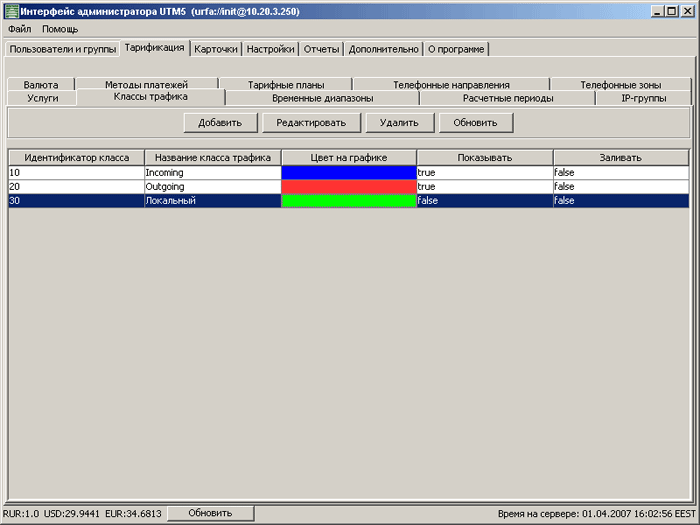Viewport: 700px width, 525px height.
Task: Open the Телефонные зоны tab
Action: point(620,85)
